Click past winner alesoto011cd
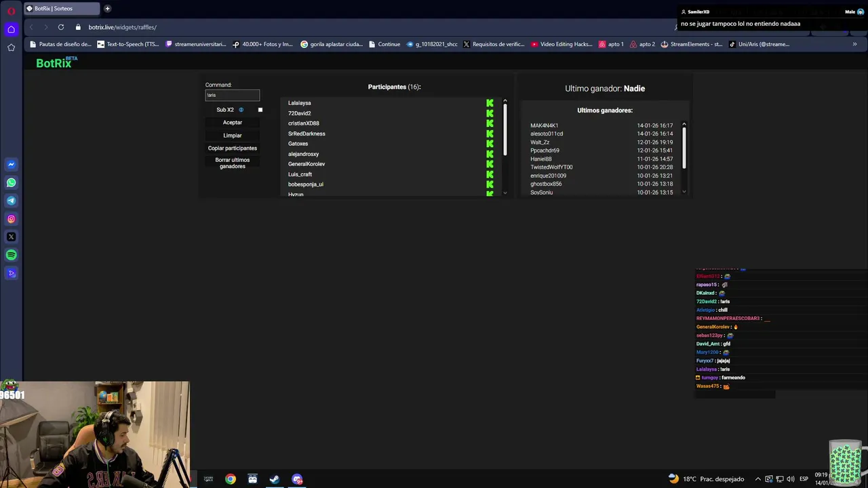Image resolution: width=868 pixels, height=488 pixels. click(x=547, y=134)
